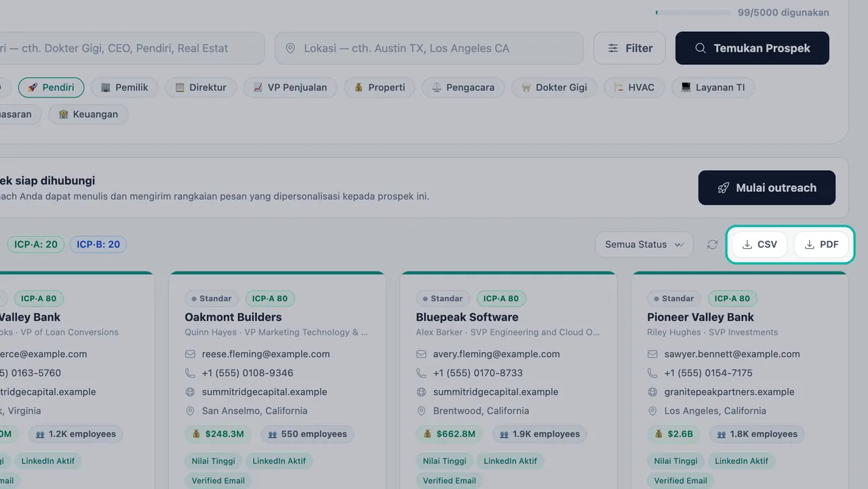Start campaign with Mulai outreach
868x489 pixels.
767,188
